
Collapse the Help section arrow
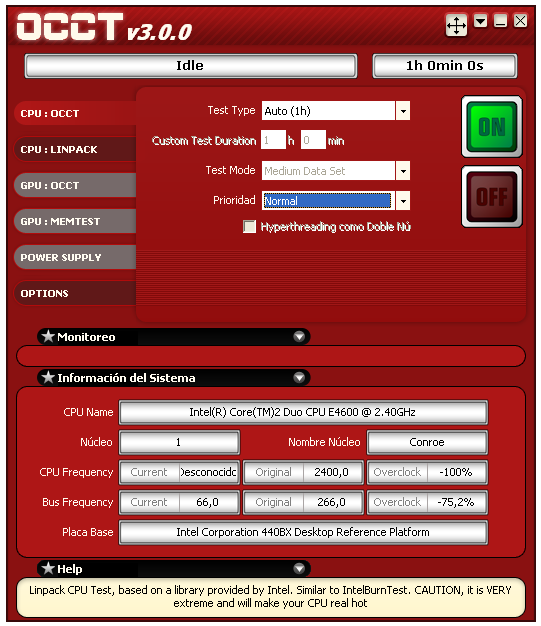pyautogui.click(x=299, y=568)
